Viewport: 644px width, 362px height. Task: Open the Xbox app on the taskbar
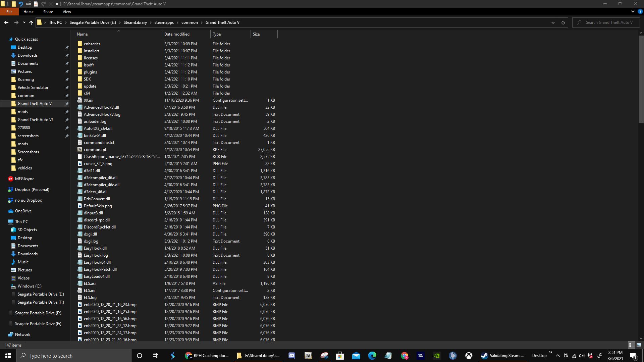[x=469, y=356]
